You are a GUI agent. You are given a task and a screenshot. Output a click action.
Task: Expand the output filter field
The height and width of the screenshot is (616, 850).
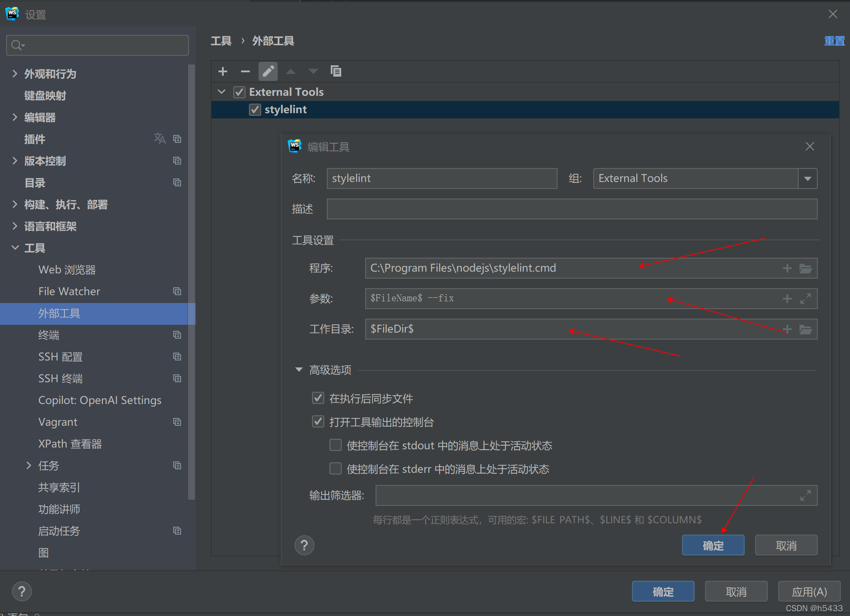pyautogui.click(x=806, y=495)
